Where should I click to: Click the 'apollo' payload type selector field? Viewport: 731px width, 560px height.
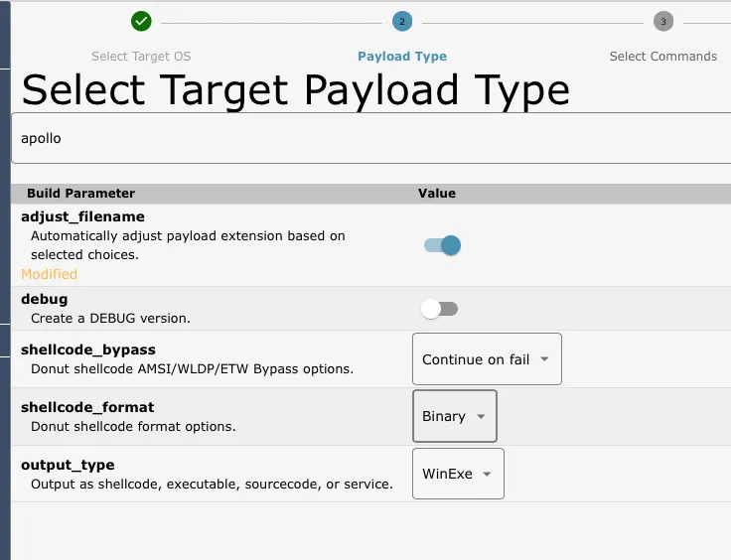[372, 138]
